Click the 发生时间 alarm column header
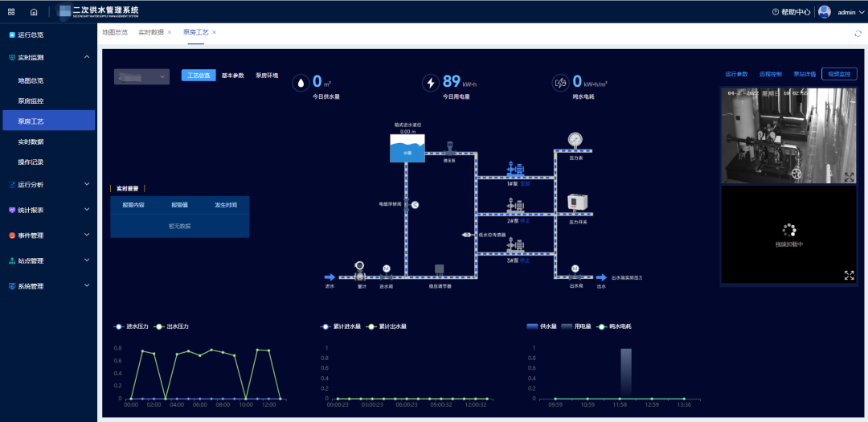This screenshot has height=422, width=868. click(x=226, y=205)
